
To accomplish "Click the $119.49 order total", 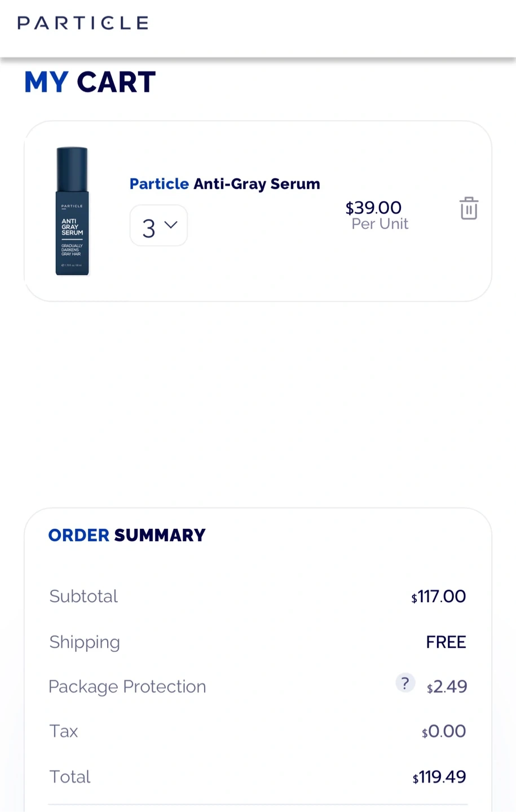I will tap(439, 777).
